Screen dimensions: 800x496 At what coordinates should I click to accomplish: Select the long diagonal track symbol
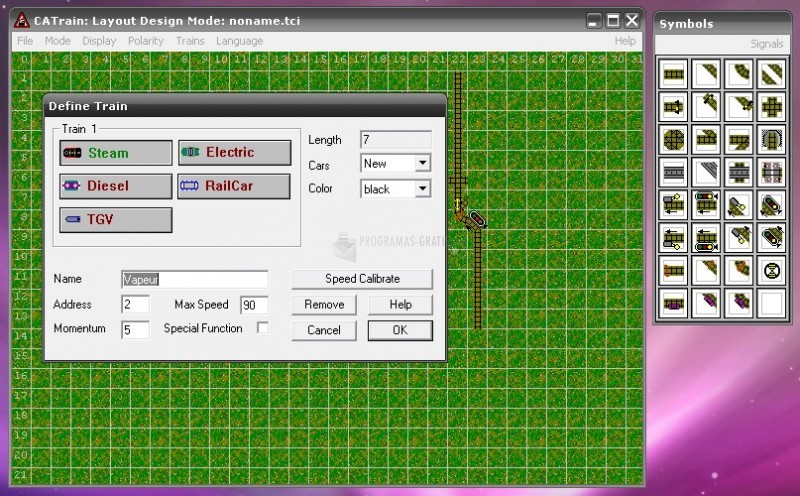[771, 74]
